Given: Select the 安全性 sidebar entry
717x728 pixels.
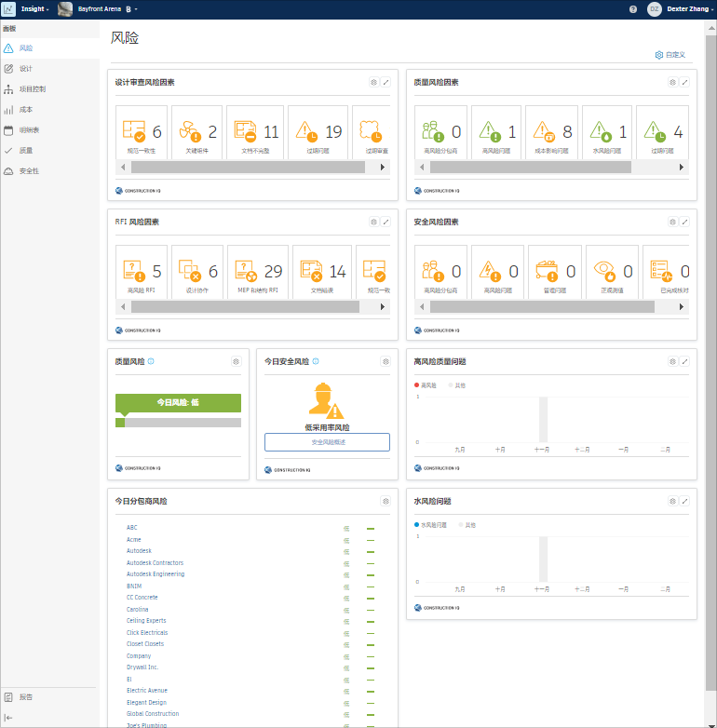Looking at the screenshot, I should pyautogui.click(x=49, y=171).
